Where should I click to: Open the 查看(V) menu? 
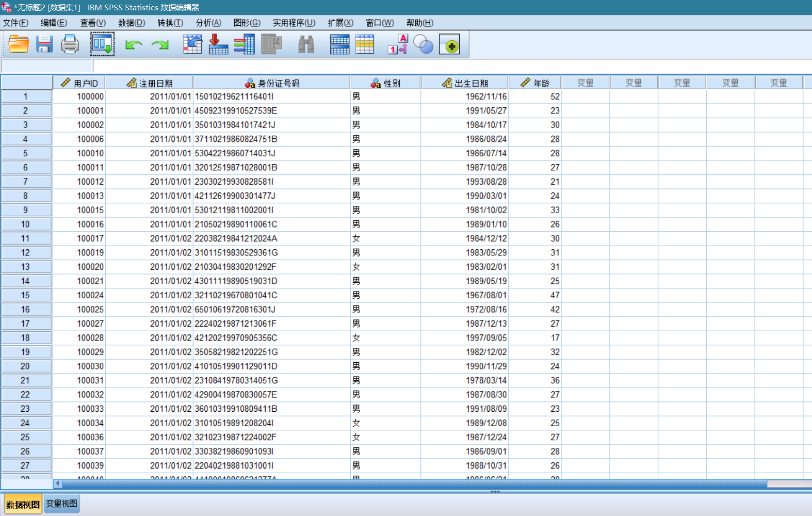[x=93, y=23]
